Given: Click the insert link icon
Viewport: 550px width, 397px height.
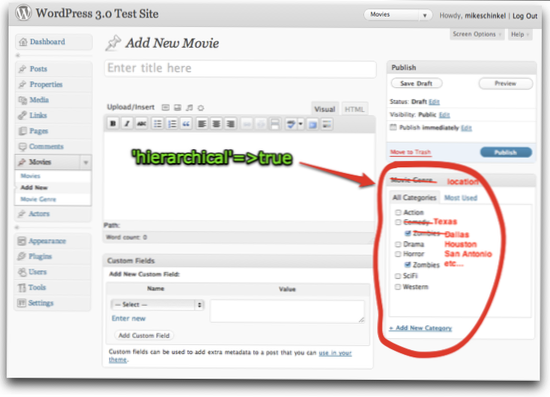Looking at the screenshot, I should click(247, 124).
